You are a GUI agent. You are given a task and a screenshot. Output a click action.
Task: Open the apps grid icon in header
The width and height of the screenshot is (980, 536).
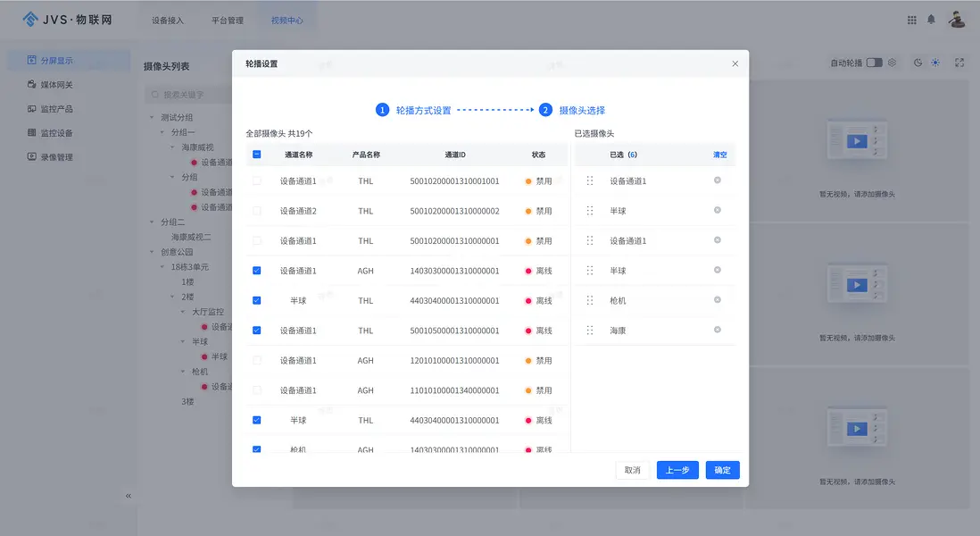pos(912,20)
